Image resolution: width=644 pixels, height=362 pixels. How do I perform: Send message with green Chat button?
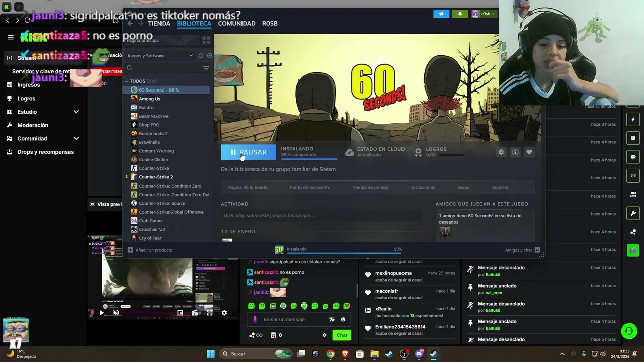coord(342,335)
